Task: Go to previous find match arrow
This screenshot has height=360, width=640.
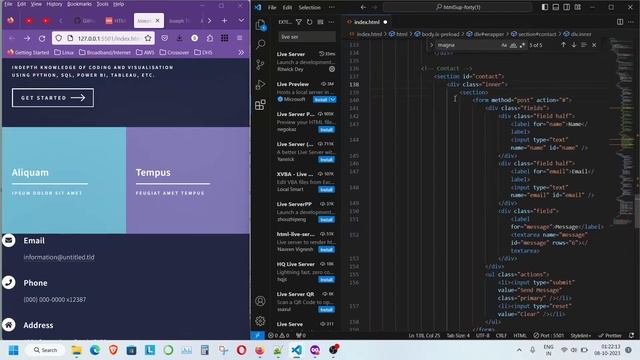Action: (563, 45)
